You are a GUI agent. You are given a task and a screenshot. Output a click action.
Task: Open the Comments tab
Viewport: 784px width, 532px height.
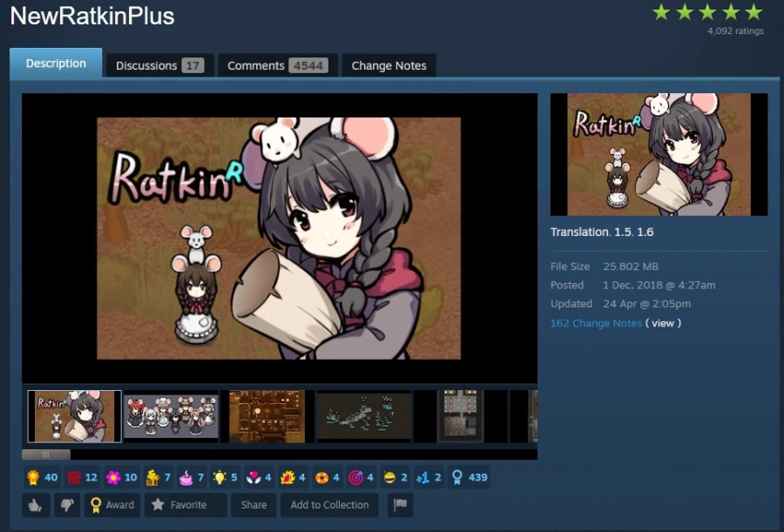[278, 65]
